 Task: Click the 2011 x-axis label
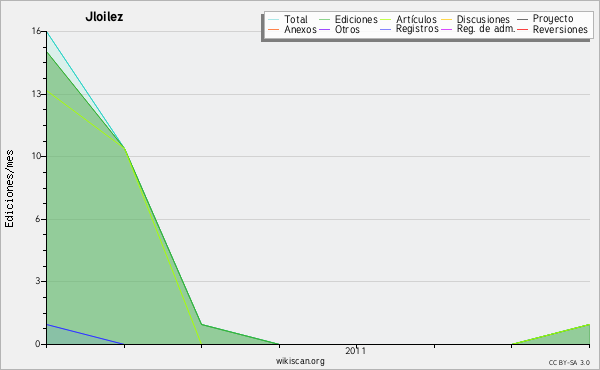pyautogui.click(x=355, y=350)
